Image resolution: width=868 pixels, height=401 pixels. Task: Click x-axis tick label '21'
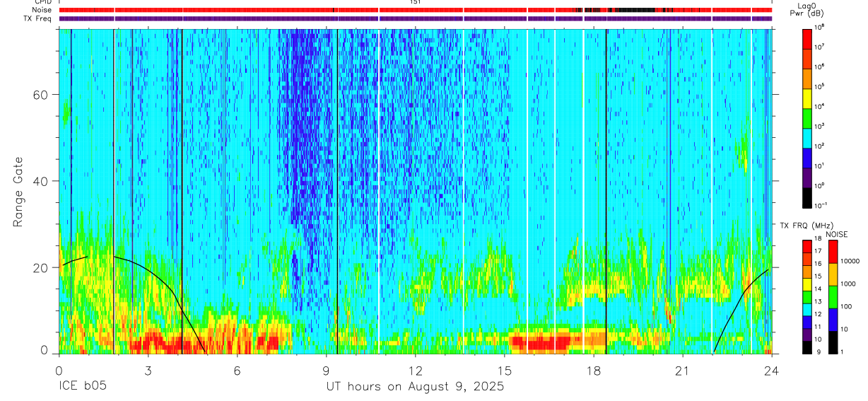[x=683, y=371]
